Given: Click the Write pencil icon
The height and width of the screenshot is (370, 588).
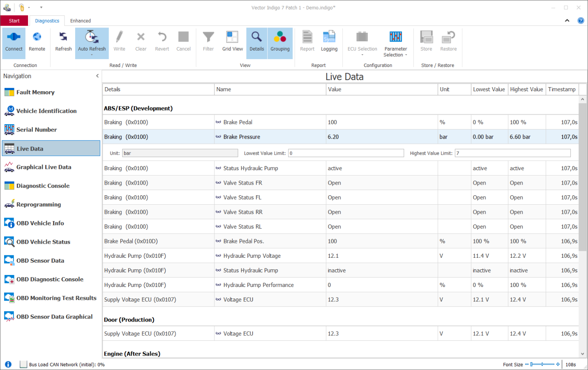Looking at the screenshot, I should coord(120,37).
